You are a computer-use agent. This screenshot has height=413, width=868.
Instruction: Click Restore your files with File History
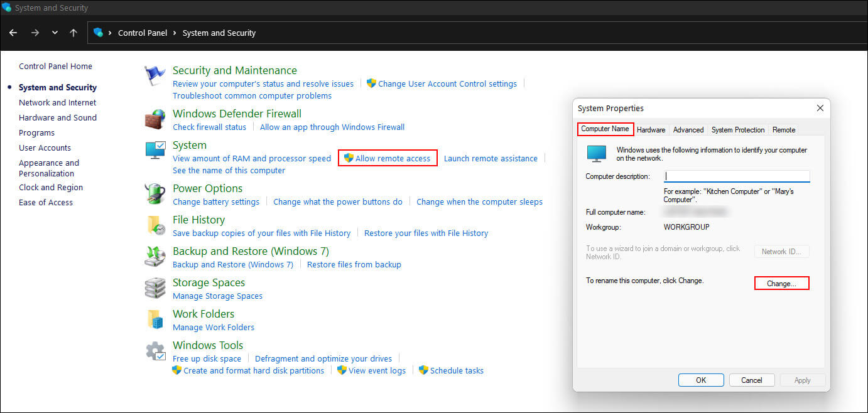click(426, 233)
